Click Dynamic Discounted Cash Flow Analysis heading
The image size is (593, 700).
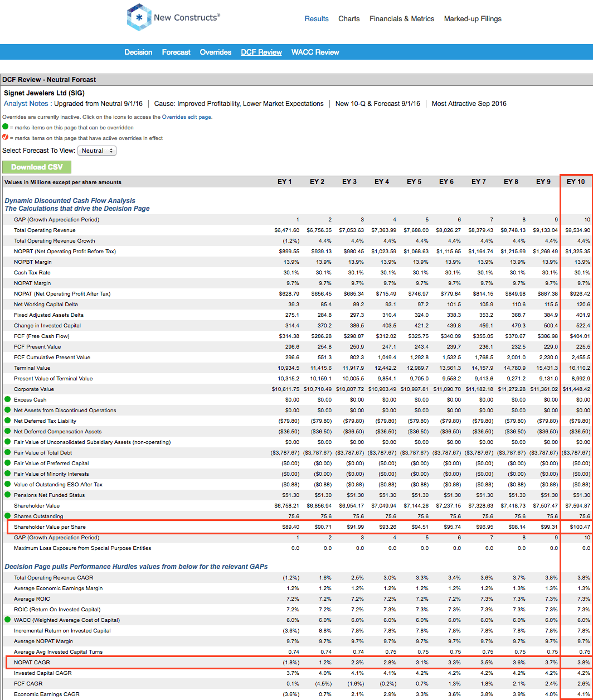[x=70, y=200]
